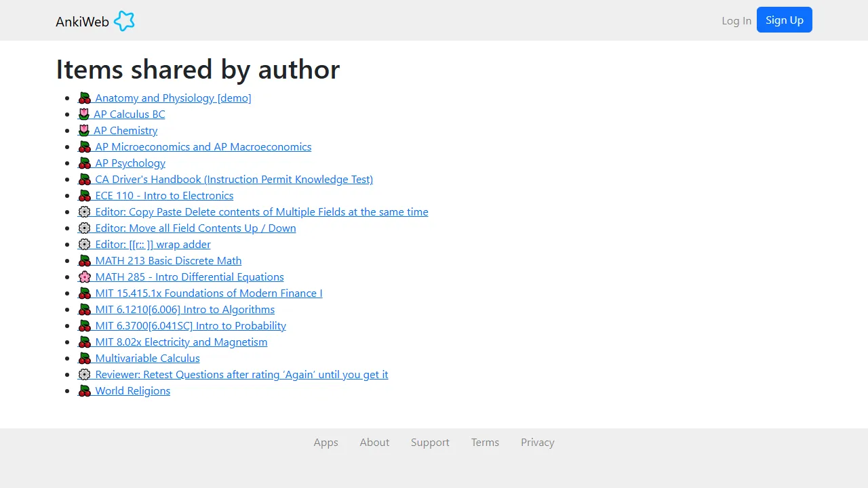
Task: Click the gear icon beside the Reviewer retest add-on
Action: 84,374
